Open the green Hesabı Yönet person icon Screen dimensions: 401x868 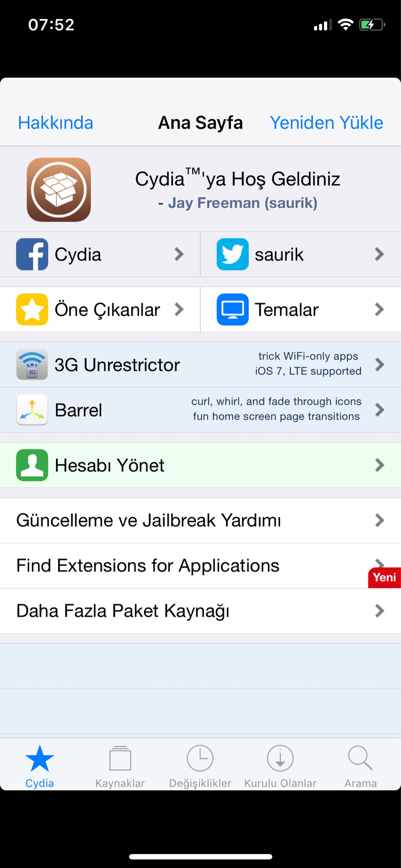pos(32,465)
